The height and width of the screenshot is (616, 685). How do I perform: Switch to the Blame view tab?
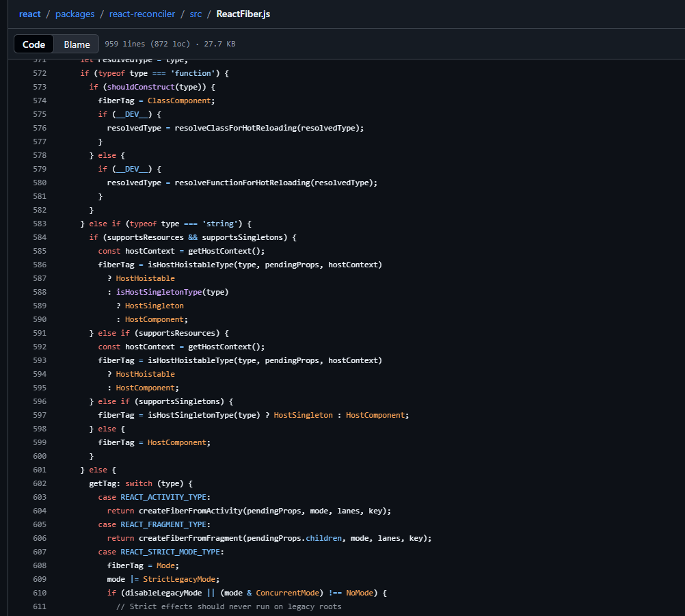click(77, 44)
